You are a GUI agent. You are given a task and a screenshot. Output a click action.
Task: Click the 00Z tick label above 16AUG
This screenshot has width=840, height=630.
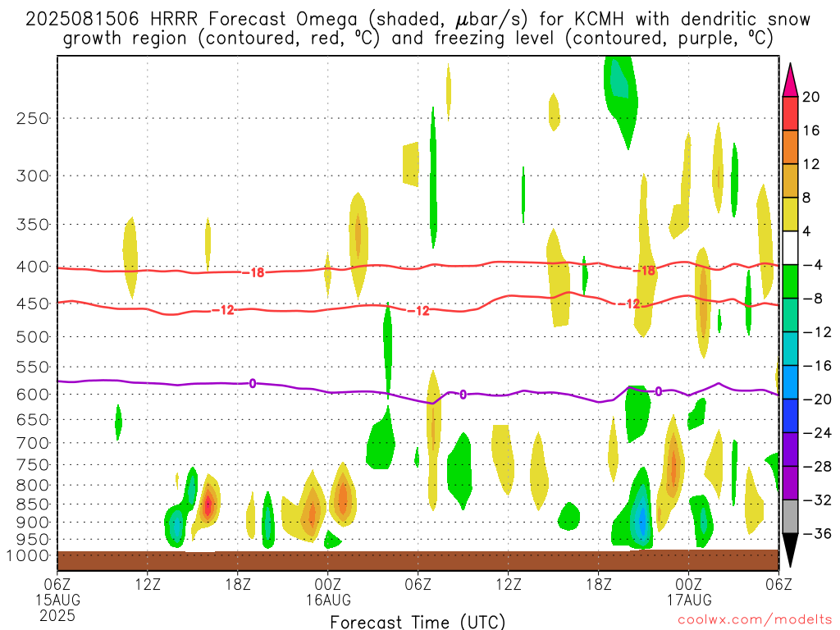[328, 583]
